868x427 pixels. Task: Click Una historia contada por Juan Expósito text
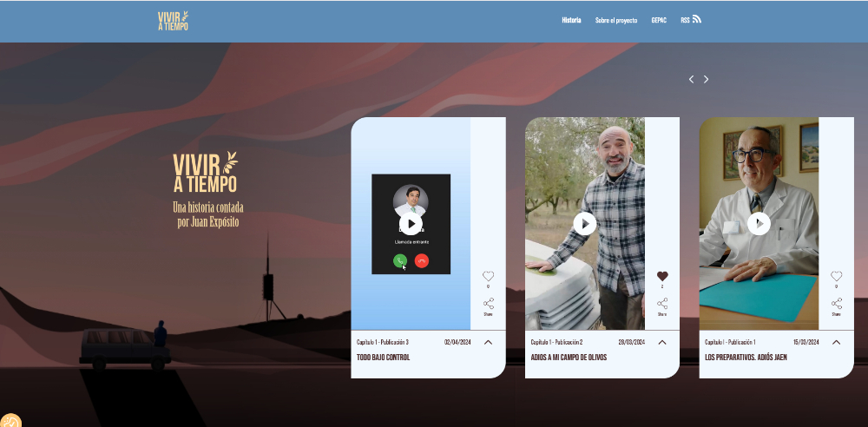pos(208,215)
